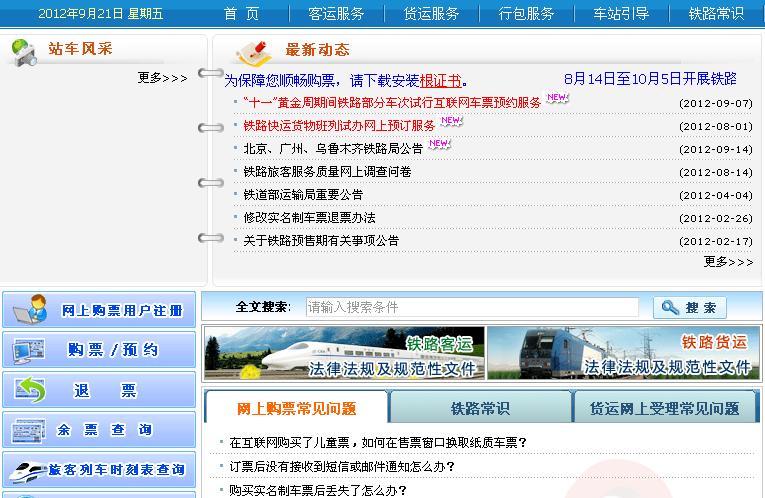This screenshot has height=498, width=765.
Task: Click the refund ticket green arrow icon
Action: click(30, 390)
